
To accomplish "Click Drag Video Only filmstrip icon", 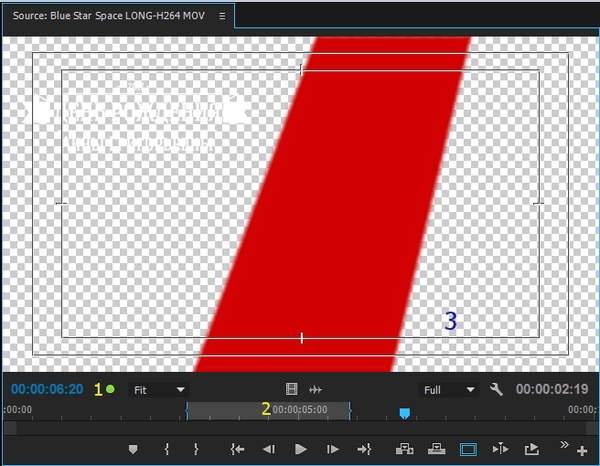I will pos(292,389).
